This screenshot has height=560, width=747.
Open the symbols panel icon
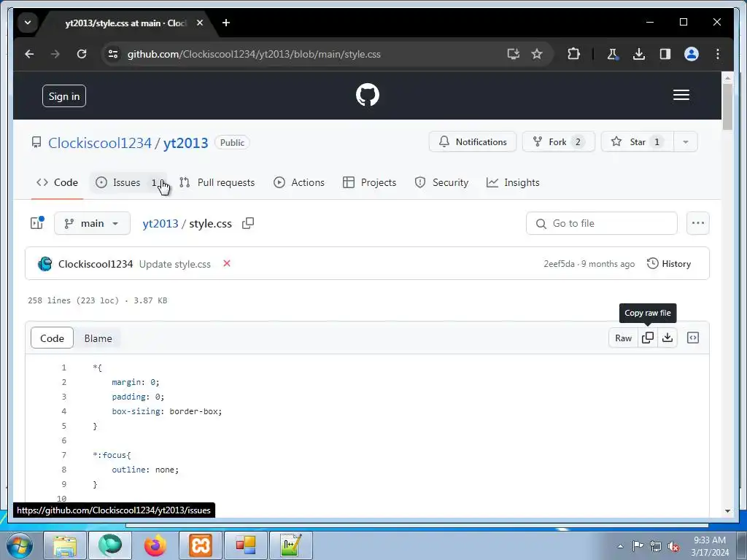(x=693, y=338)
